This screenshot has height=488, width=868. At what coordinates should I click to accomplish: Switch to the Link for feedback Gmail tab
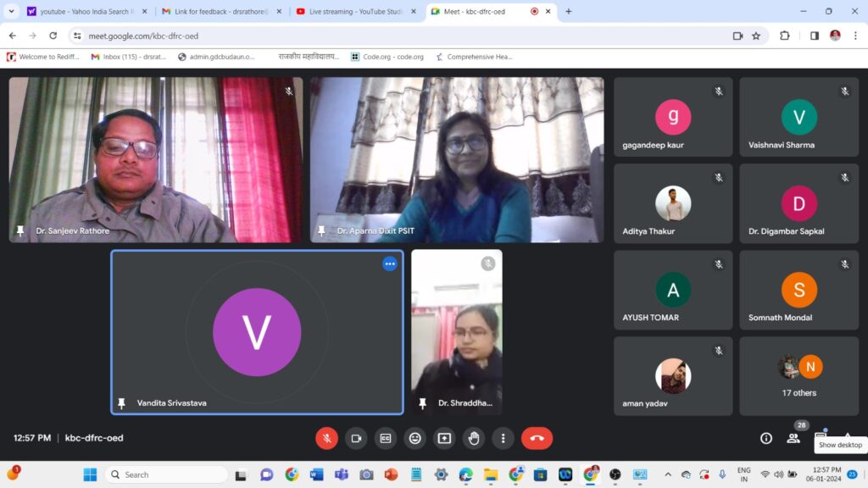(219, 12)
